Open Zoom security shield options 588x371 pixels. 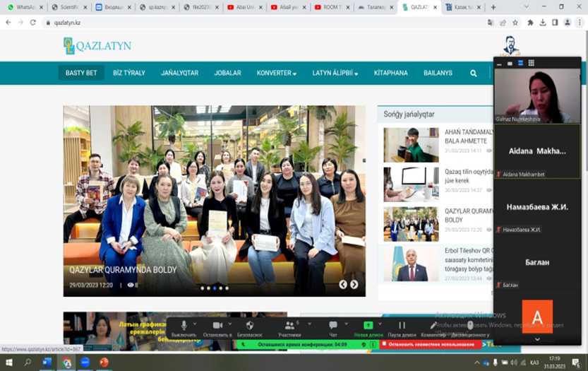(x=250, y=326)
